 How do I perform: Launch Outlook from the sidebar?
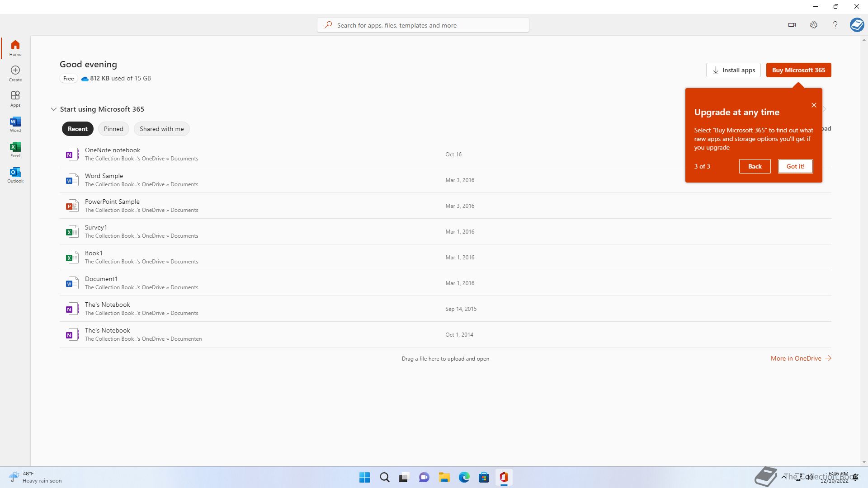click(15, 175)
